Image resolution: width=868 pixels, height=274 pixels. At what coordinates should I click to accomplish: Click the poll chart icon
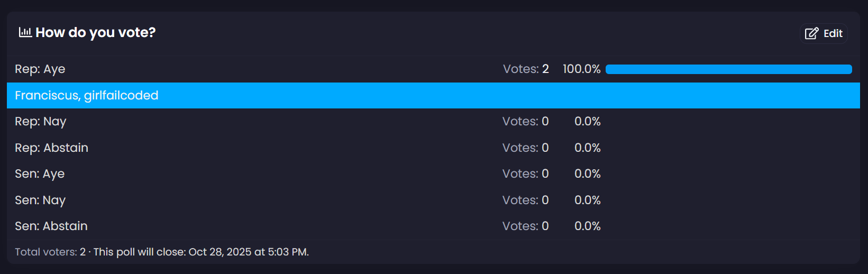(x=25, y=33)
